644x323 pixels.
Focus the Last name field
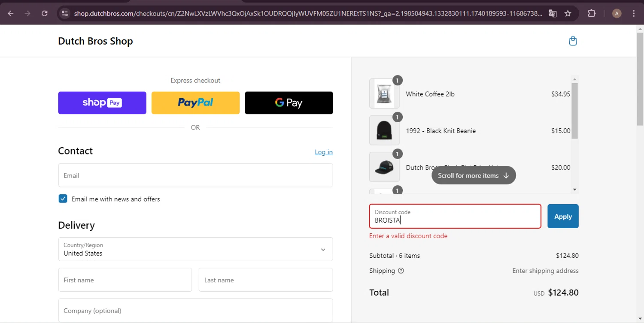coord(266,280)
